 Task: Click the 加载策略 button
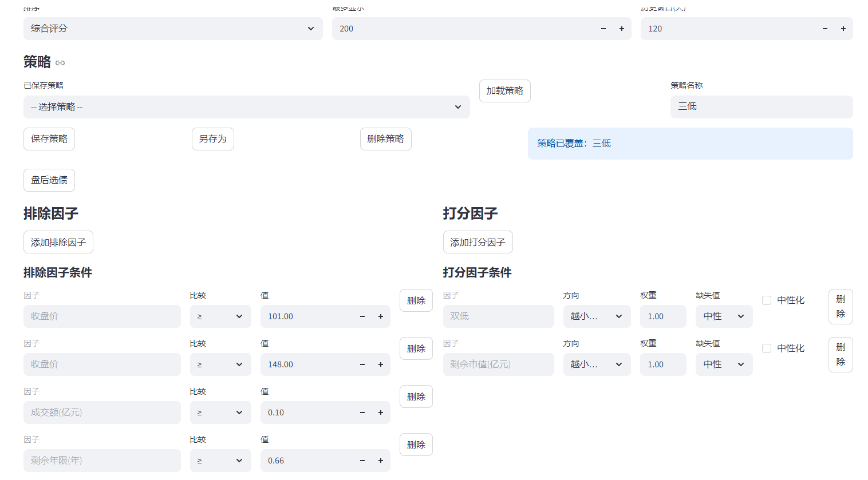point(504,91)
